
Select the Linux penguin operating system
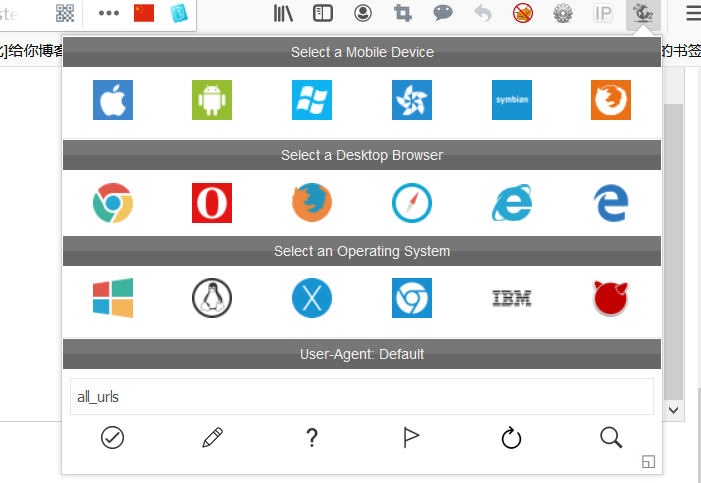212,298
